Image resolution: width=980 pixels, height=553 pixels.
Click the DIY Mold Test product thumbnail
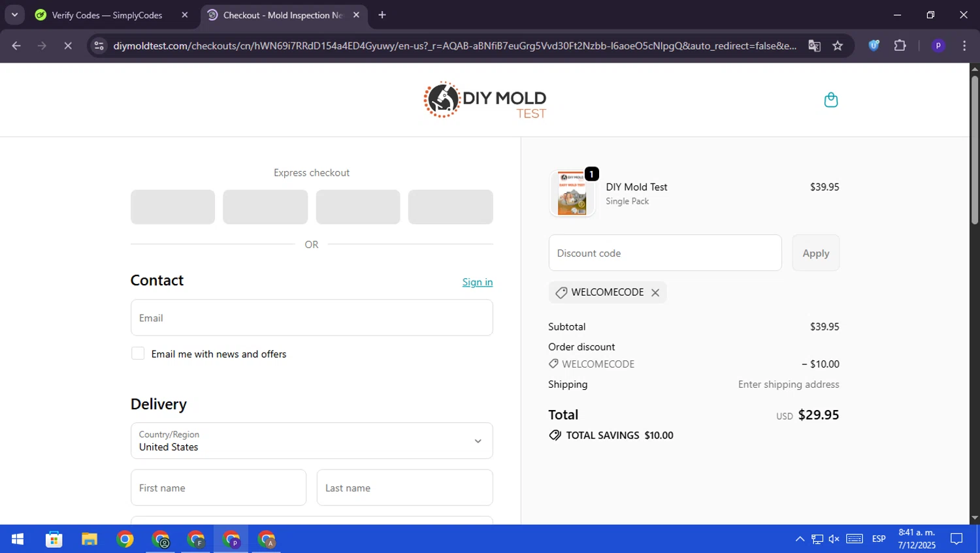coord(572,194)
